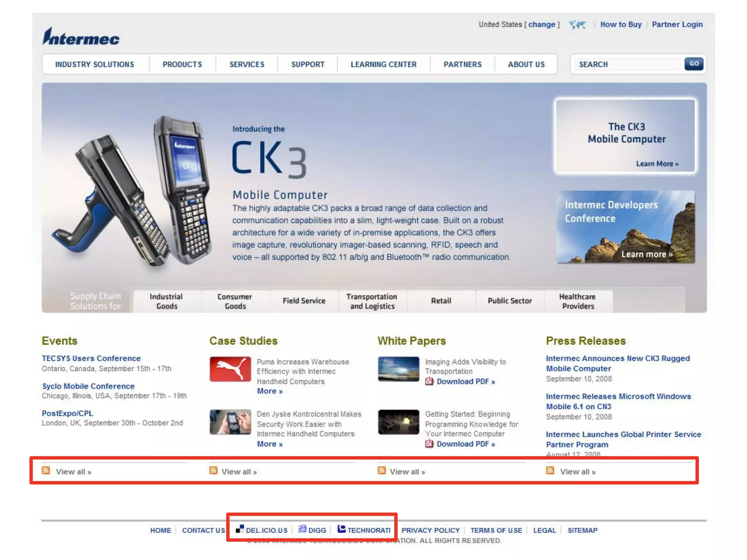Click the Press Releases RSS feed icon
This screenshot has height=560, width=747.
tap(550, 470)
